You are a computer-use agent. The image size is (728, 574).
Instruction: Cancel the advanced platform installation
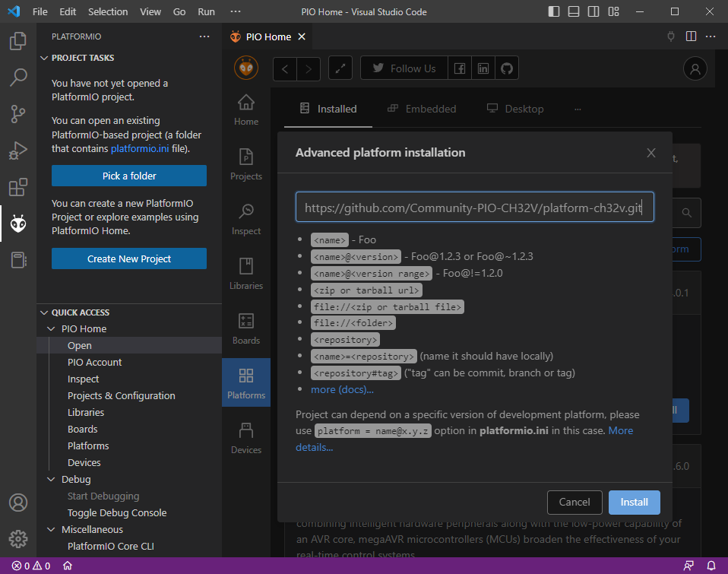[574, 503]
